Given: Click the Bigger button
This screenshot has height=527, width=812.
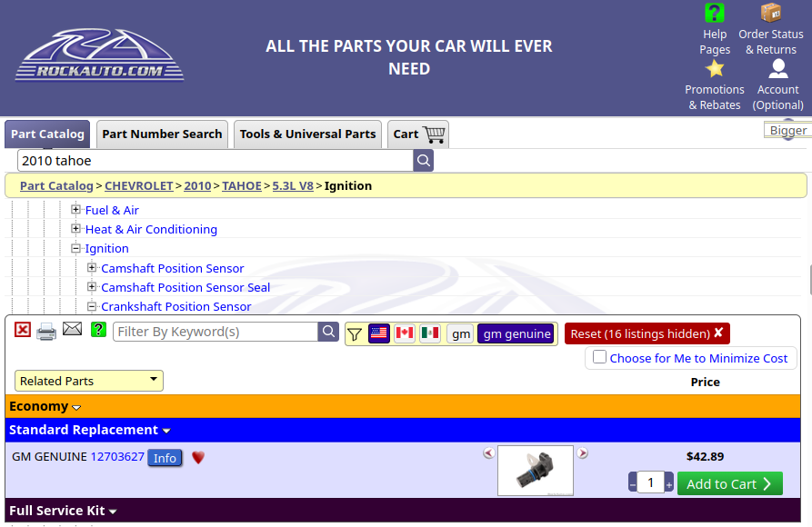Looking at the screenshot, I should tap(787, 131).
